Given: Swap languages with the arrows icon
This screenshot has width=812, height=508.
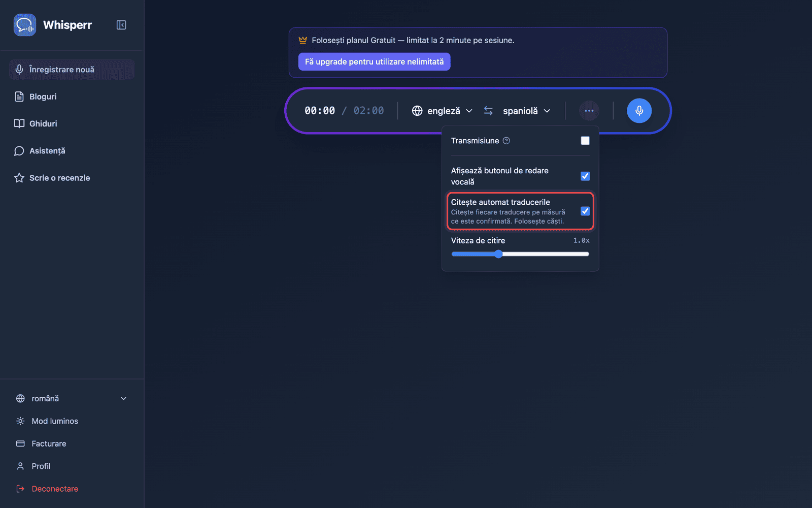Looking at the screenshot, I should click(x=488, y=111).
